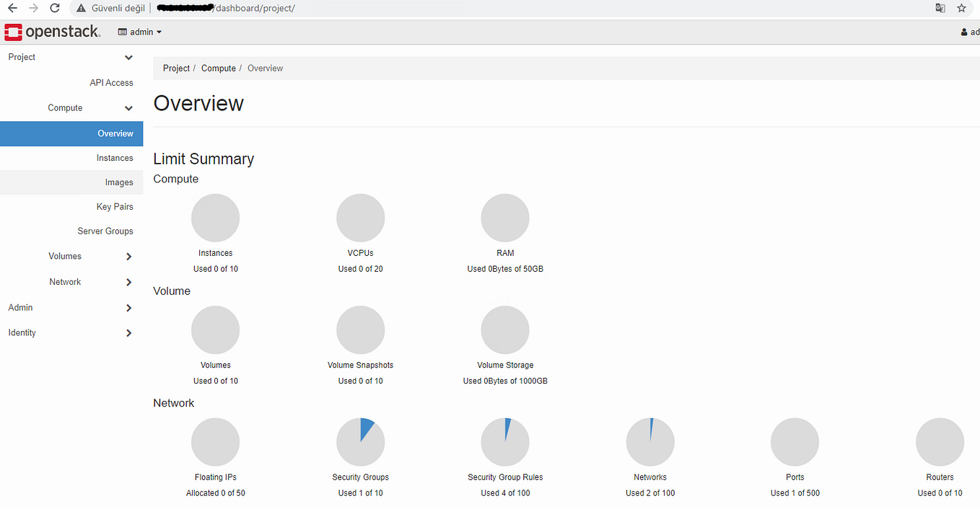Click the Security Group Rules pie chart
This screenshot has height=509, width=980.
pos(505,442)
